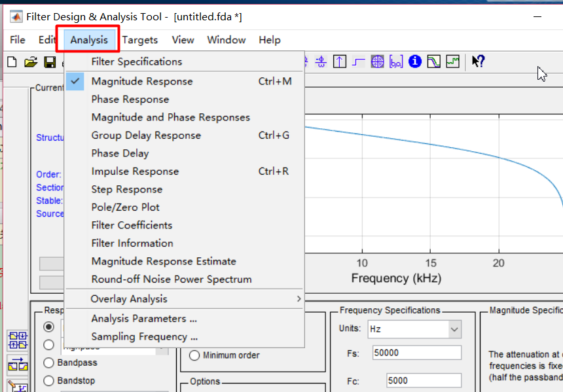
Task: Open the Help menu
Action: tap(270, 40)
